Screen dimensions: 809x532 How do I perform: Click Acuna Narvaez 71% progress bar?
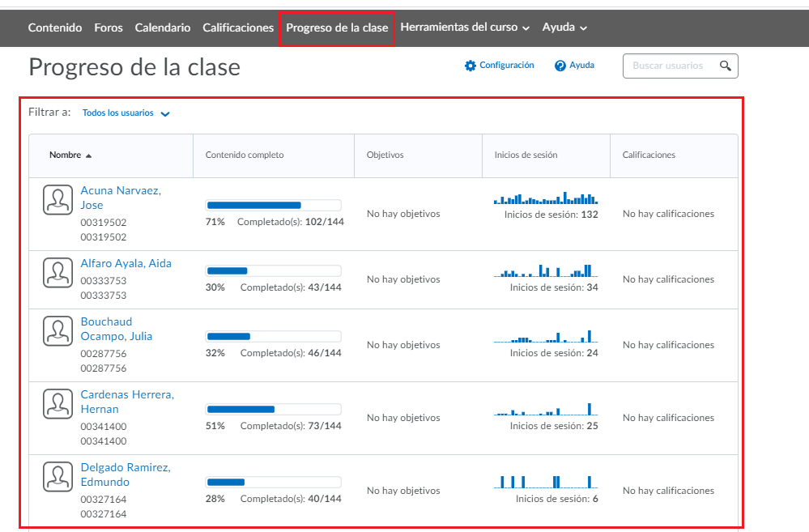(x=273, y=206)
